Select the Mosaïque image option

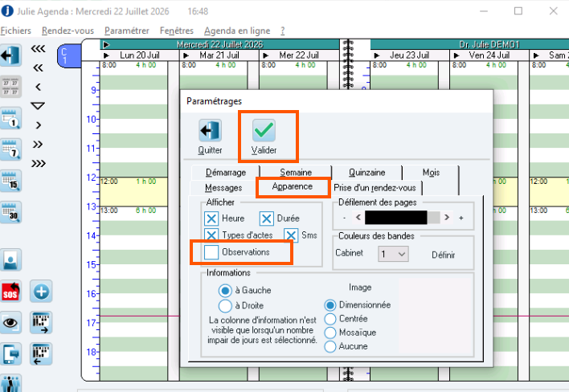pos(330,333)
